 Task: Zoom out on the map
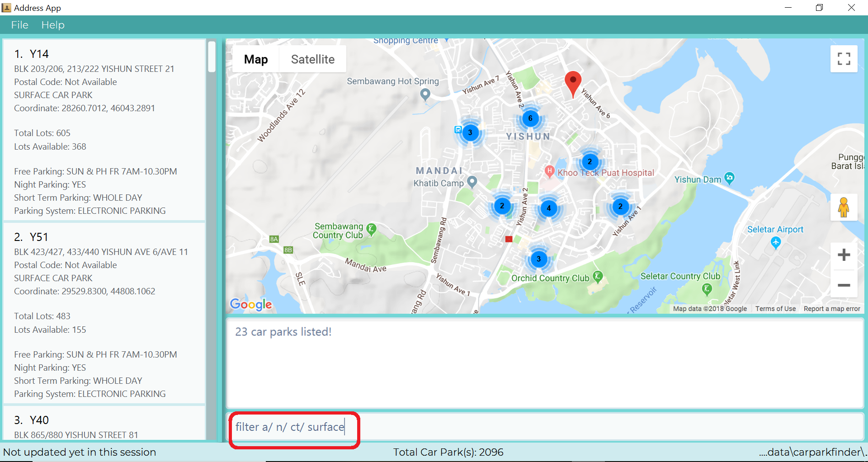[x=844, y=285]
